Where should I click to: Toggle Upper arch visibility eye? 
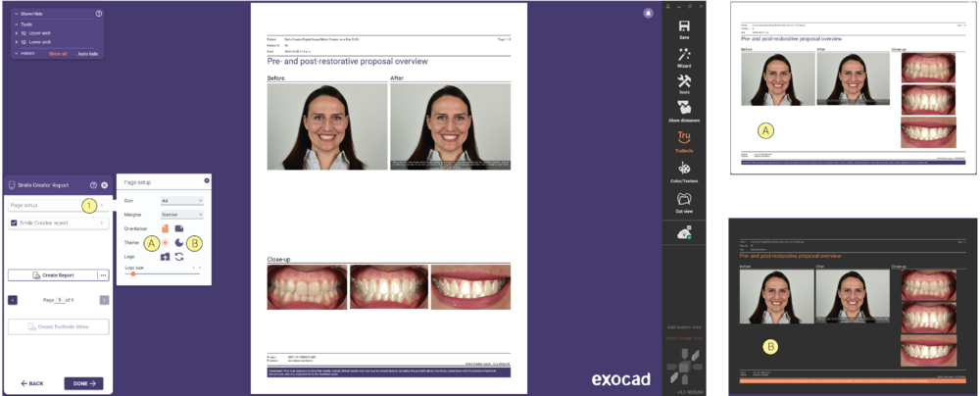(24, 32)
